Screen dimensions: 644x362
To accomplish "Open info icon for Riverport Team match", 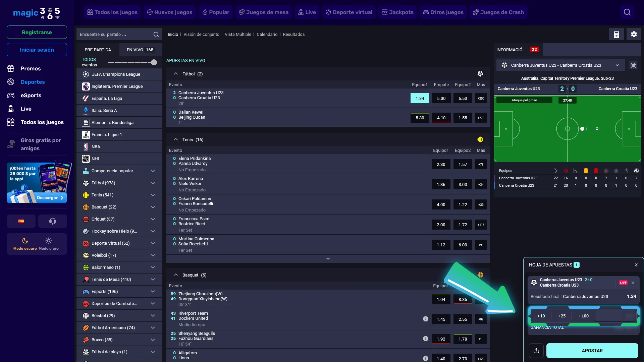I will (x=426, y=319).
